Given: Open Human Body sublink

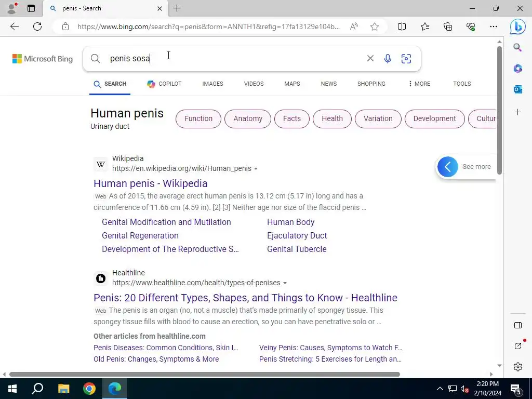Looking at the screenshot, I should pyautogui.click(x=291, y=222).
